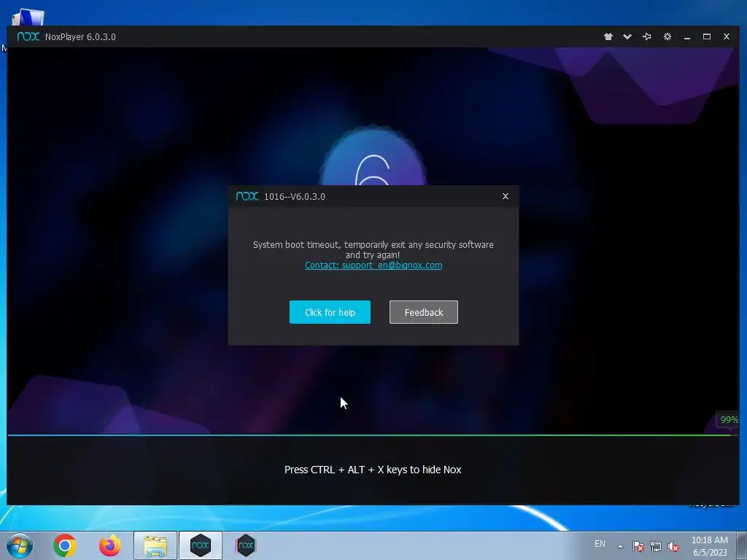The image size is (747, 560).
Task: Close the NoxPlayer main window
Action: point(726,36)
